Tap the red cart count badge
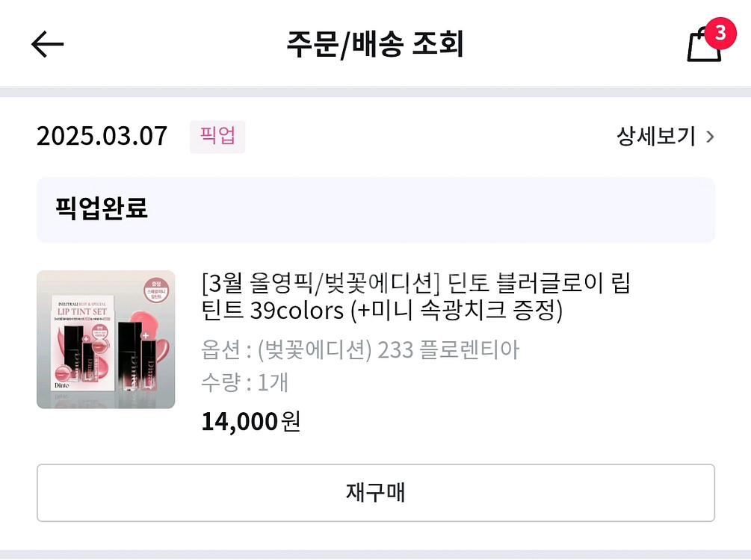Image resolution: width=751 pixels, height=560 pixels. point(720,32)
